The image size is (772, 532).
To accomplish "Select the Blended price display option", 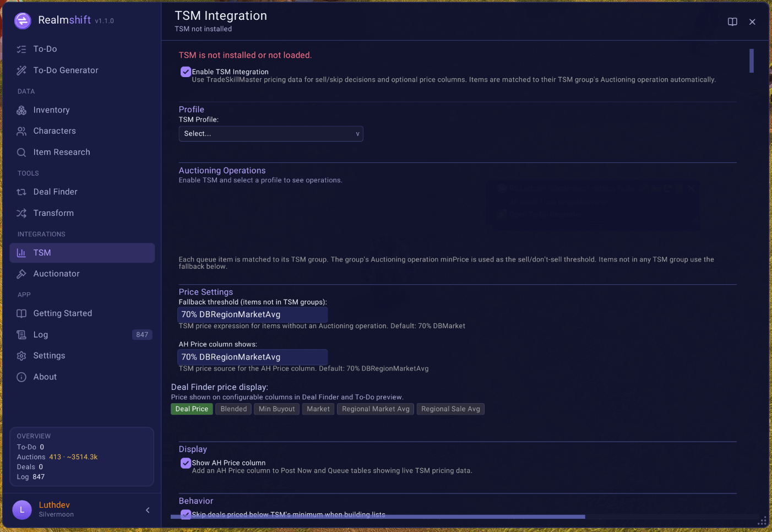I will (x=233, y=409).
